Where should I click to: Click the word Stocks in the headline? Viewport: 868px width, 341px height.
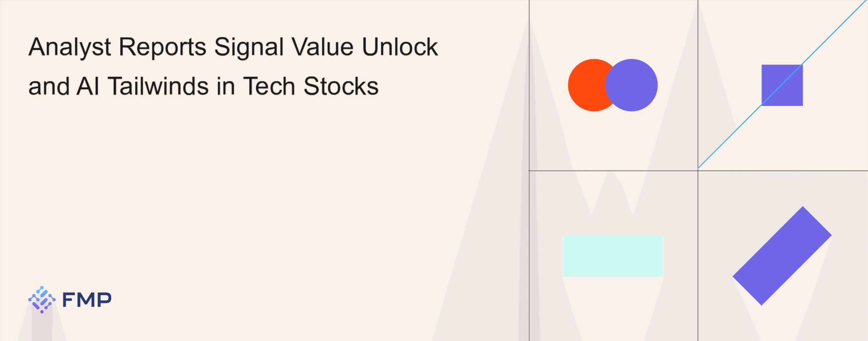tap(341, 86)
